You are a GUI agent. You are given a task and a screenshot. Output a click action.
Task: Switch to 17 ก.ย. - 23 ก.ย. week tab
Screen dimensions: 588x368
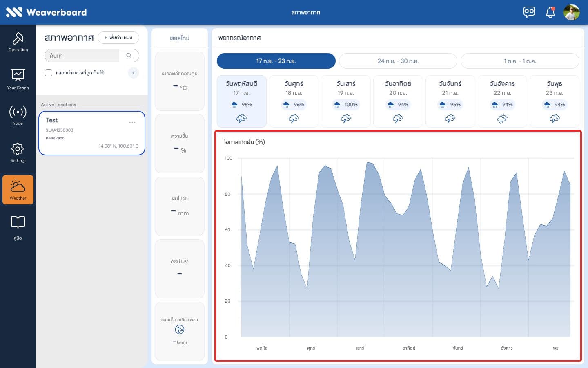pyautogui.click(x=276, y=61)
